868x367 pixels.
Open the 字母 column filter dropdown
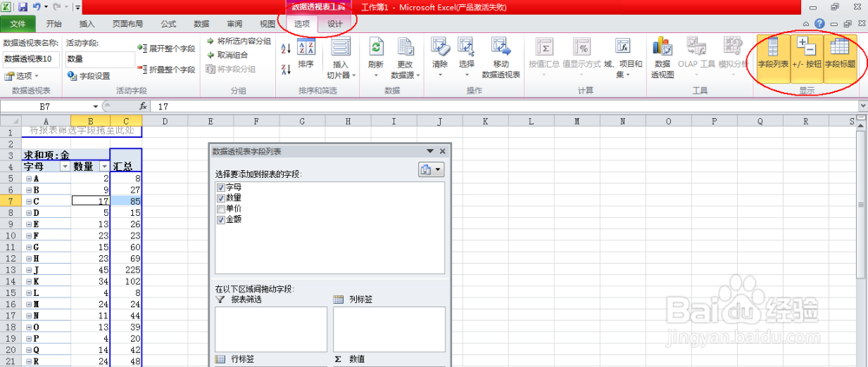64,166
